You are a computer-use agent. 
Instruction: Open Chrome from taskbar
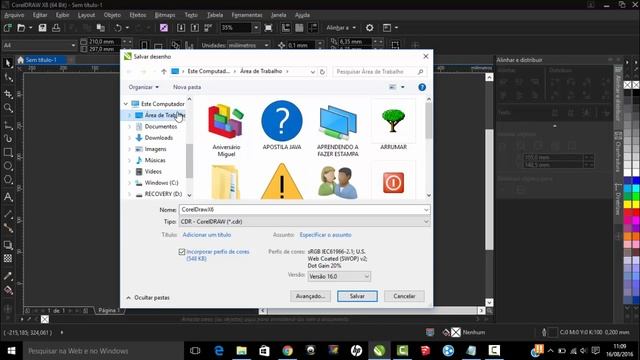pyautogui.click(x=287, y=351)
